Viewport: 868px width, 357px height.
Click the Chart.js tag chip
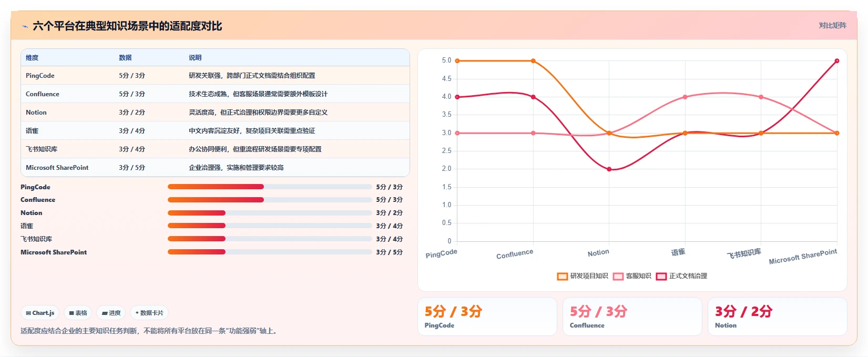[x=40, y=313]
